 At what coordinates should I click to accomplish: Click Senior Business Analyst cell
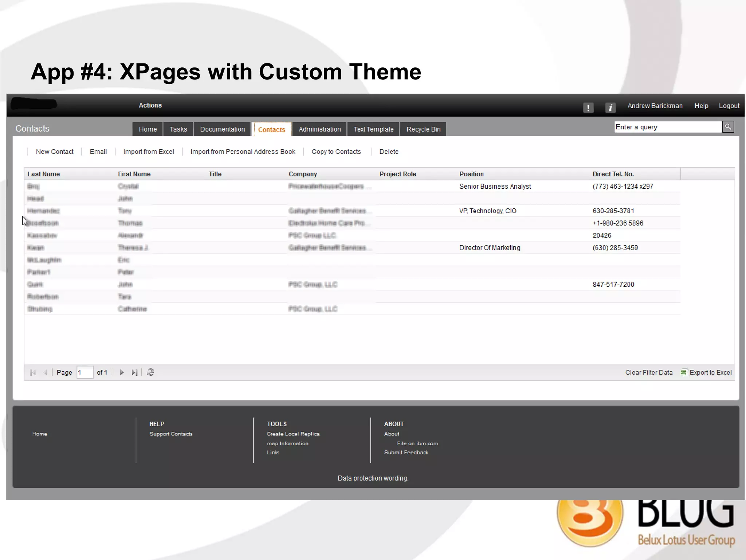click(x=495, y=187)
